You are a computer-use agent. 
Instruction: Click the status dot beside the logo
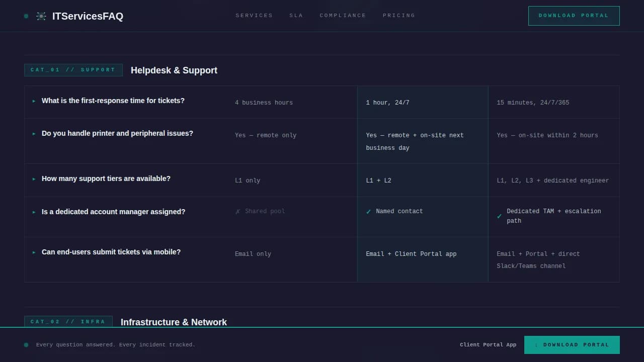(26, 16)
